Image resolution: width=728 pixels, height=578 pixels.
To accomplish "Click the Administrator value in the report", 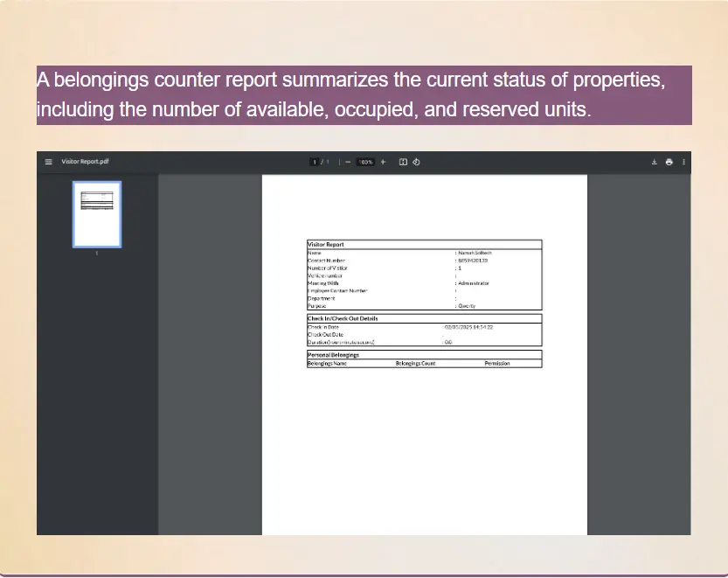I will pyautogui.click(x=474, y=283).
